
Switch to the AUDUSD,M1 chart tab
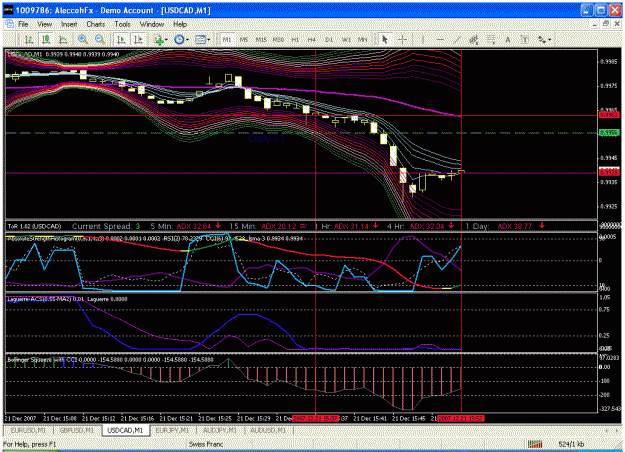pyautogui.click(x=268, y=430)
